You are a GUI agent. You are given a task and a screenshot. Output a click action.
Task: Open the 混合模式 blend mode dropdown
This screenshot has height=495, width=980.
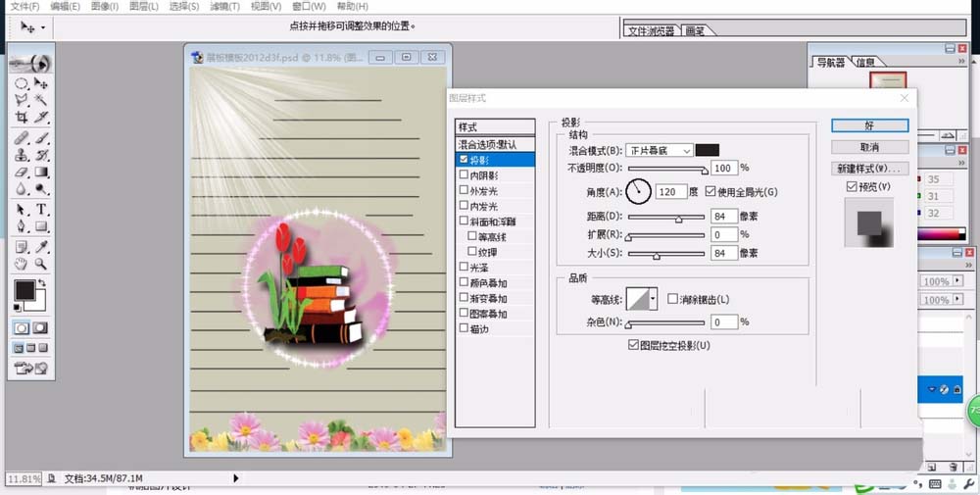[x=659, y=150]
